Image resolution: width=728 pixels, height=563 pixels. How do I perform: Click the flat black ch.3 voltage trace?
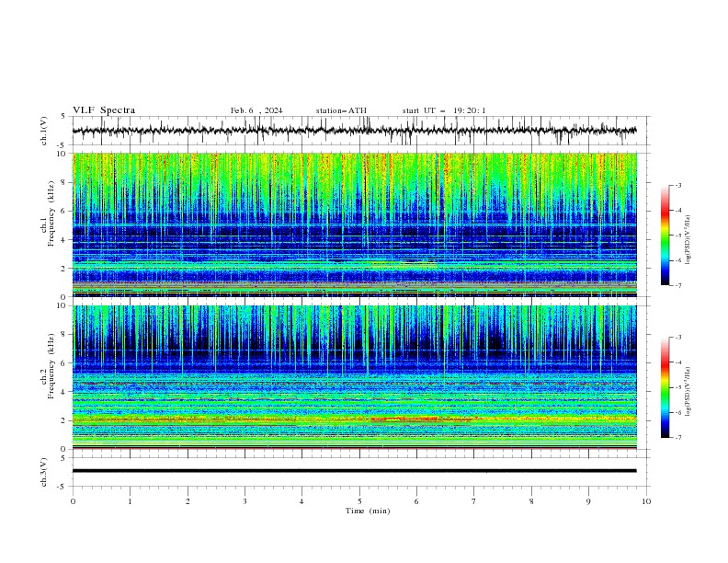(x=354, y=471)
